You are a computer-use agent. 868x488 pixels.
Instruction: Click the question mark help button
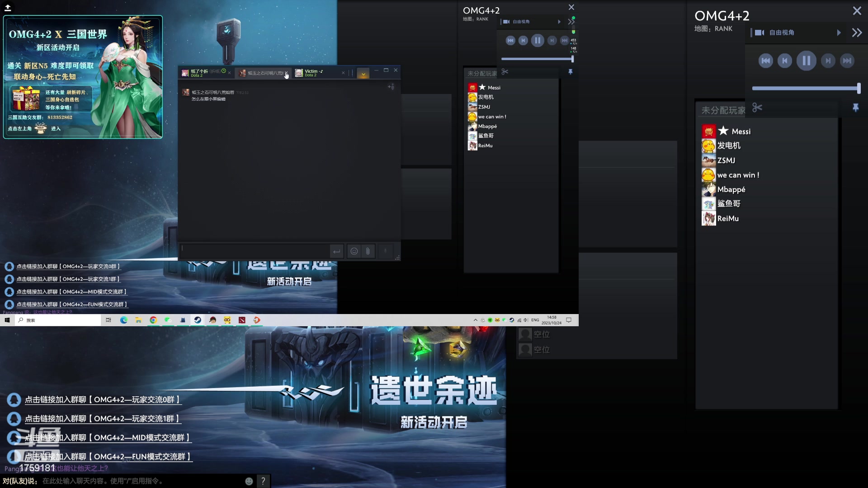pyautogui.click(x=263, y=481)
